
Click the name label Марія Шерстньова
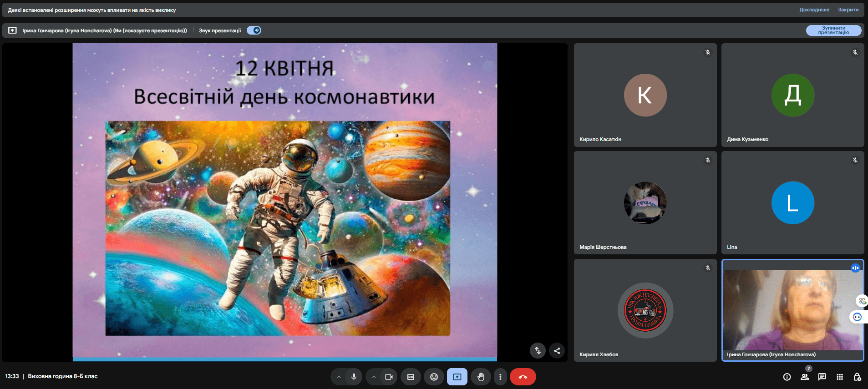pyautogui.click(x=603, y=247)
